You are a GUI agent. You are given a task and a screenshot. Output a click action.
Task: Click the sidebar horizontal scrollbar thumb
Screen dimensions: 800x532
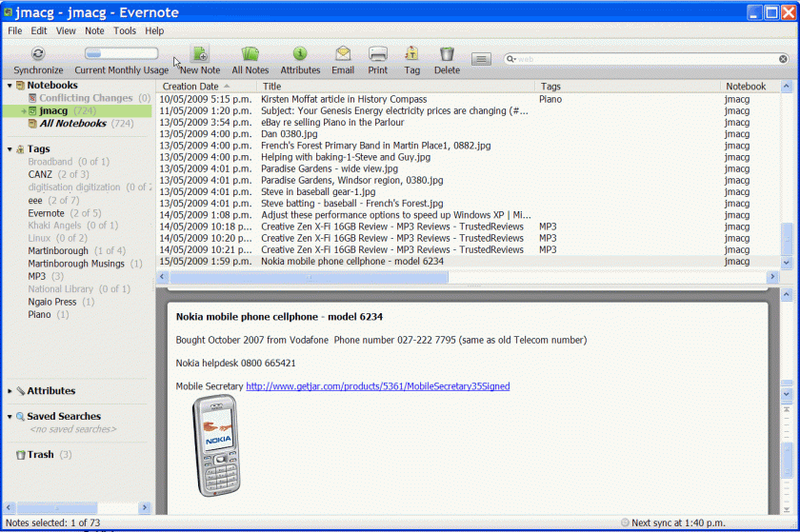click(57, 507)
